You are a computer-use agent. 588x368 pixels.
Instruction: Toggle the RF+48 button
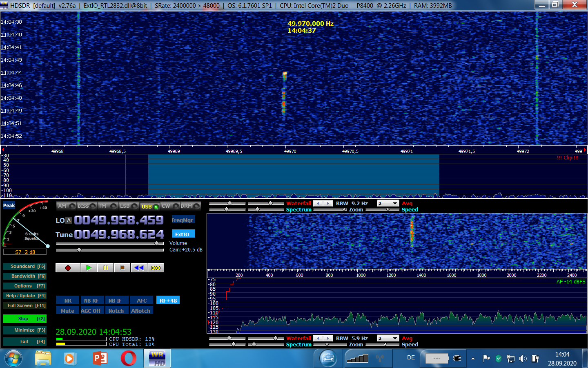click(x=168, y=301)
